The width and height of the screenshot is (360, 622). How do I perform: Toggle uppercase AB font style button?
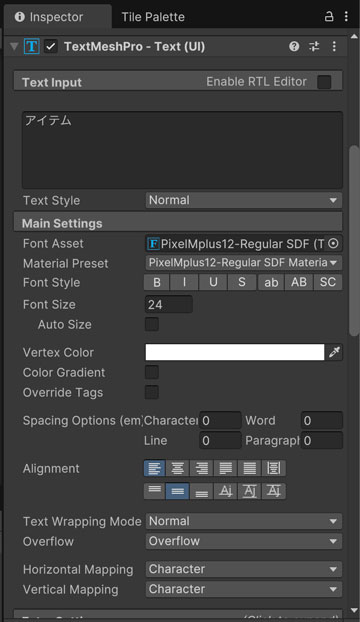point(299,282)
